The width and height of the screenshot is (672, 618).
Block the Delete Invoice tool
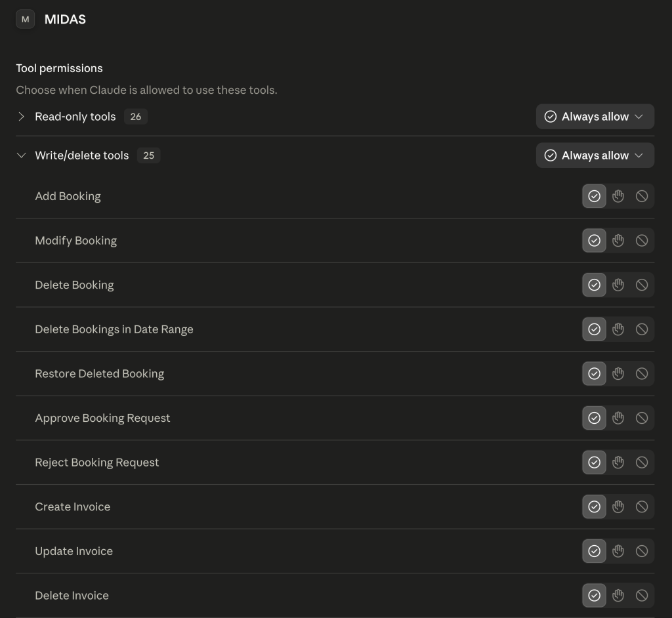coord(642,595)
